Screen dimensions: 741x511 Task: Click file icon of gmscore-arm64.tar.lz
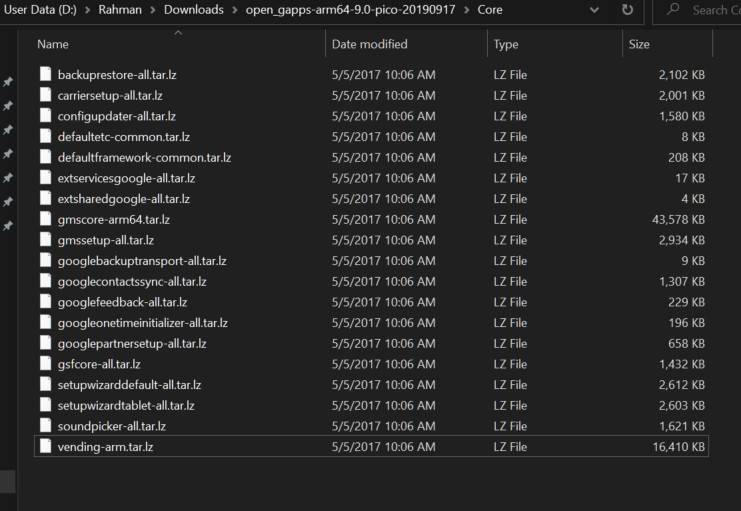point(45,219)
